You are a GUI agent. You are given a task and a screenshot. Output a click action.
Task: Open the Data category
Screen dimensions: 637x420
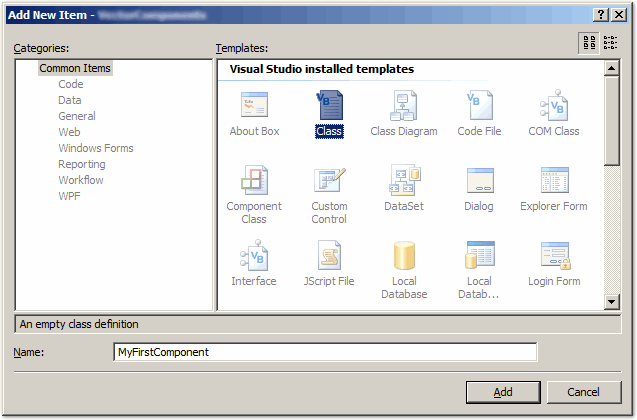(x=70, y=100)
